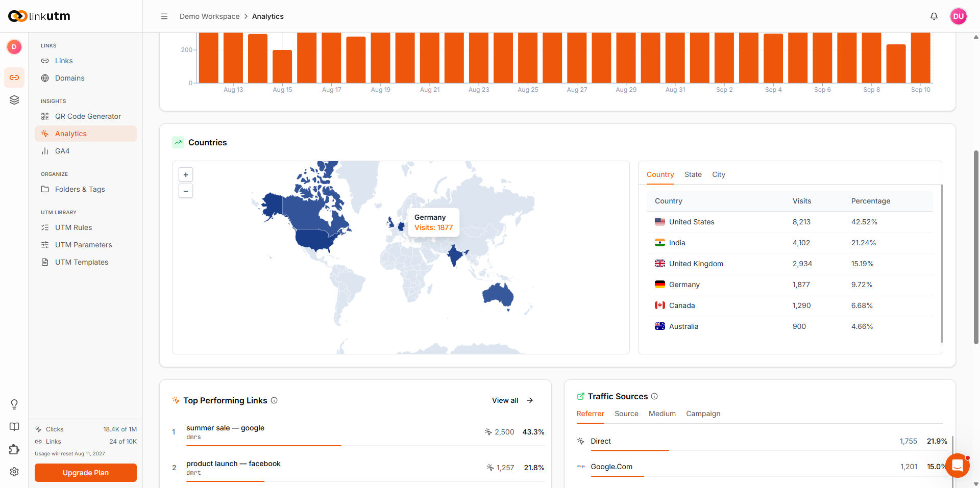Open the DU user avatar menu
Image resolution: width=980 pixels, height=488 pixels.
pyautogui.click(x=959, y=16)
